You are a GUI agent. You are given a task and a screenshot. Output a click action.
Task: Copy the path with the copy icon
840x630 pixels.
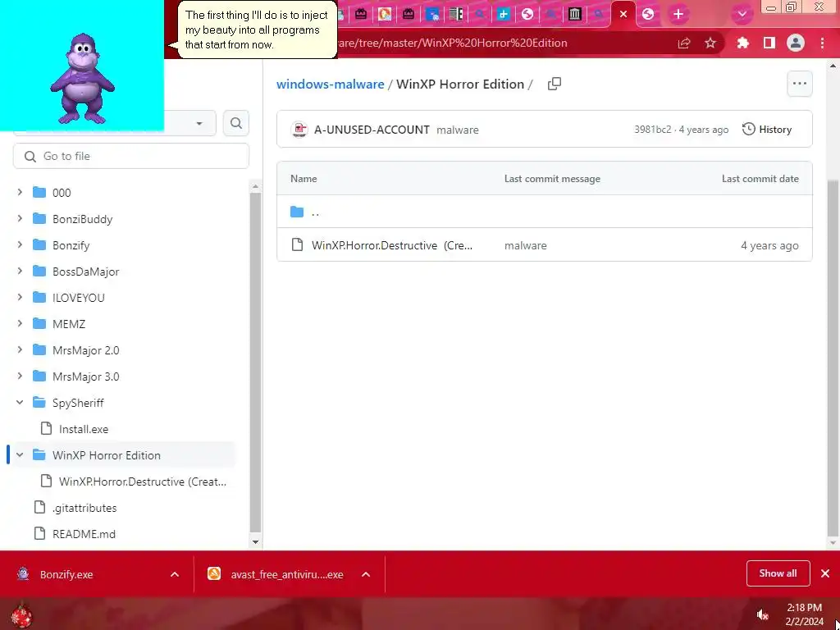pyautogui.click(x=555, y=84)
